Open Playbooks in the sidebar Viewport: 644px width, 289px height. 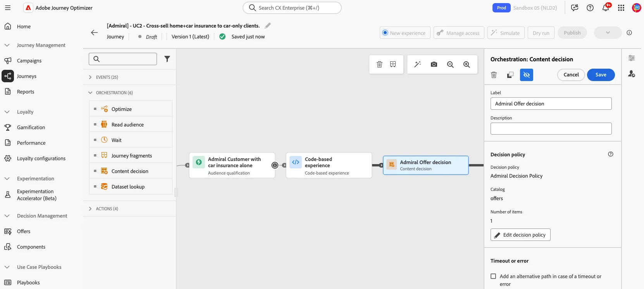28,282
